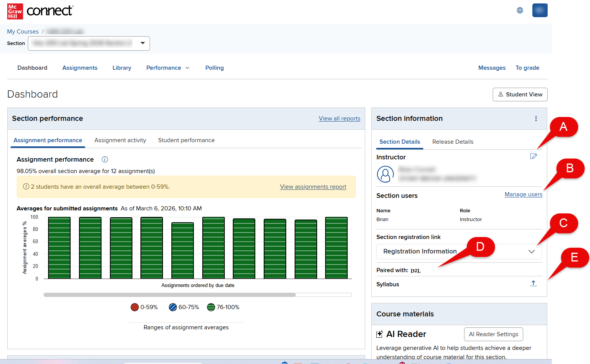Image resolution: width=590 pixels, height=364 pixels.
Task: Expand the Performance navigation menu
Action: click(x=168, y=68)
